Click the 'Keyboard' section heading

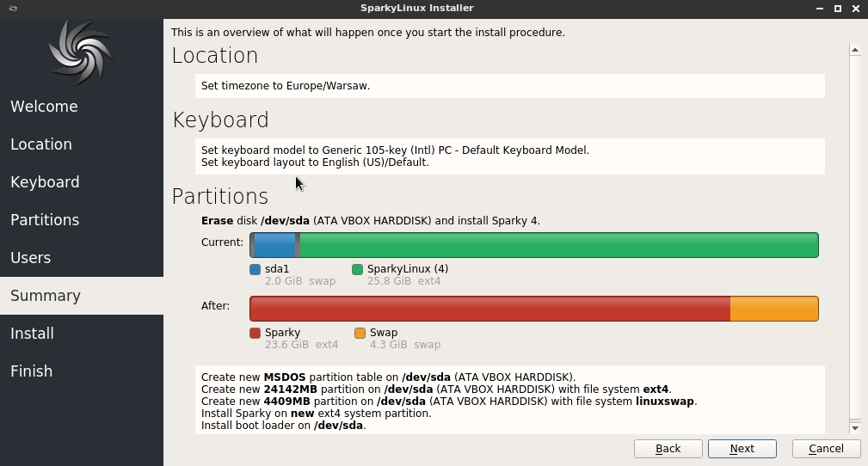[x=221, y=120]
